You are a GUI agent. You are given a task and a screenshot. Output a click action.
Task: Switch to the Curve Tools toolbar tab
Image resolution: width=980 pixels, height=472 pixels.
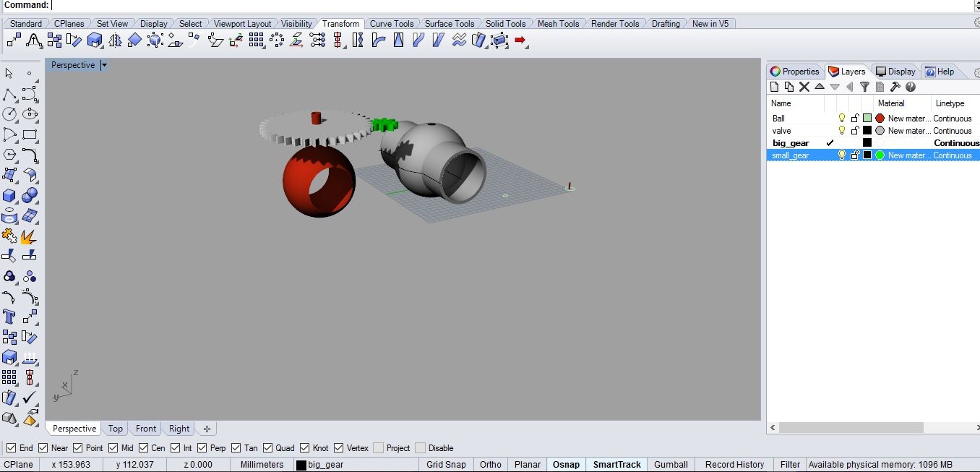click(392, 24)
